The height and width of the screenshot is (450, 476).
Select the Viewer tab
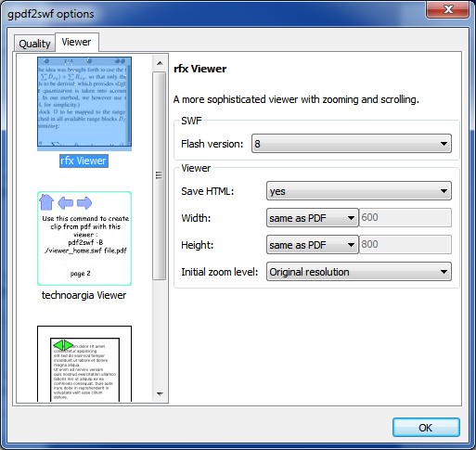pos(77,42)
